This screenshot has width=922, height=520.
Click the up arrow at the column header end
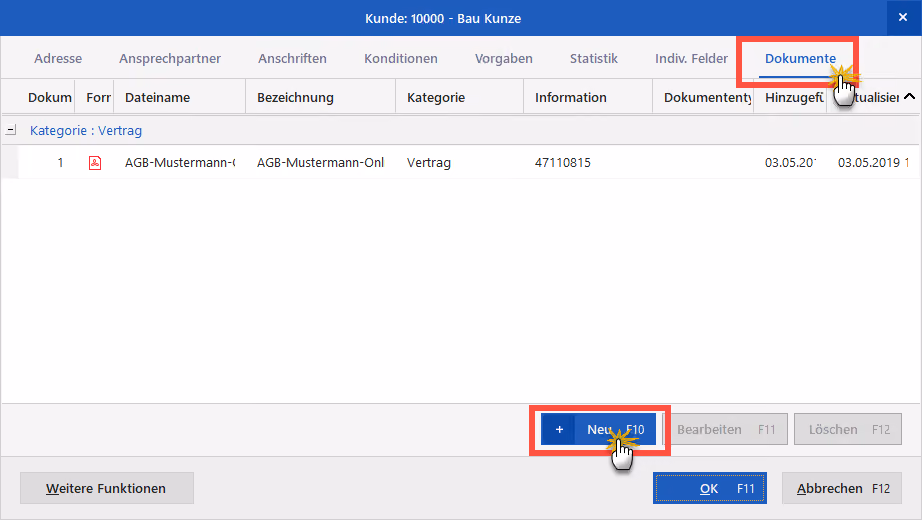(x=909, y=96)
